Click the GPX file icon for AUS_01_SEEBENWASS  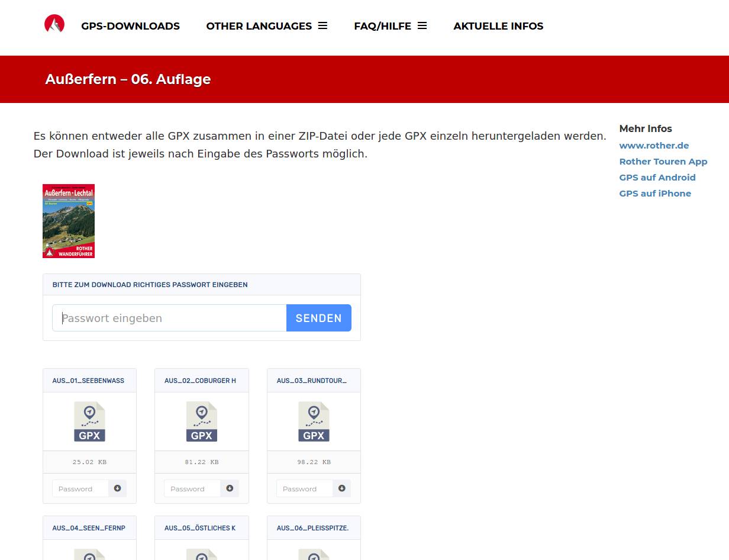click(89, 421)
